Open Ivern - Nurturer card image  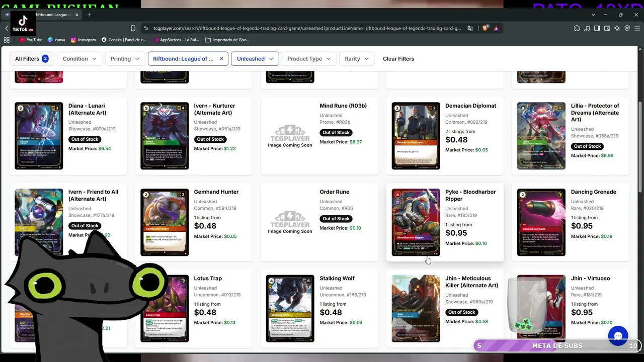165,136
